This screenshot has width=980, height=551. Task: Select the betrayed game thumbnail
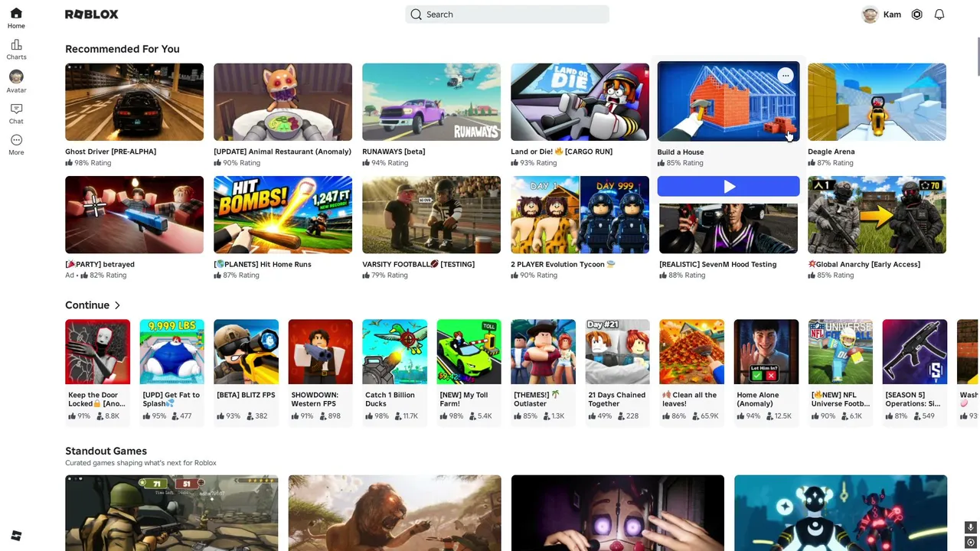pyautogui.click(x=134, y=214)
